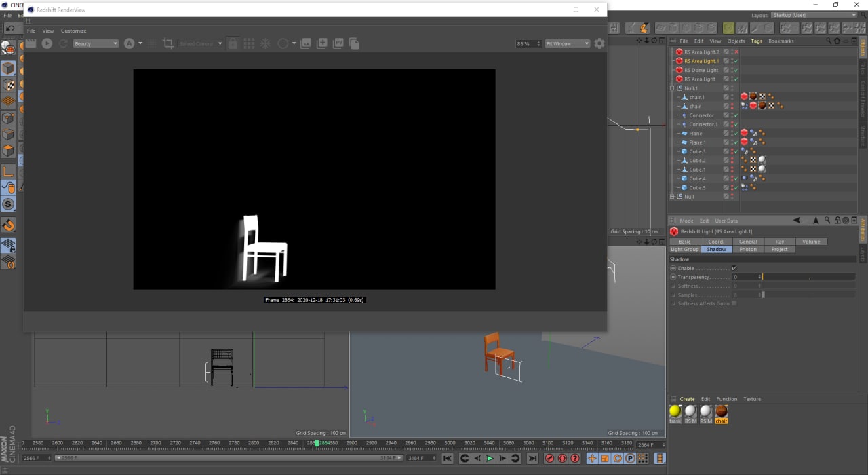This screenshot has height=475, width=868.
Task: Open the Create menu in Material manager
Action: [687, 399]
